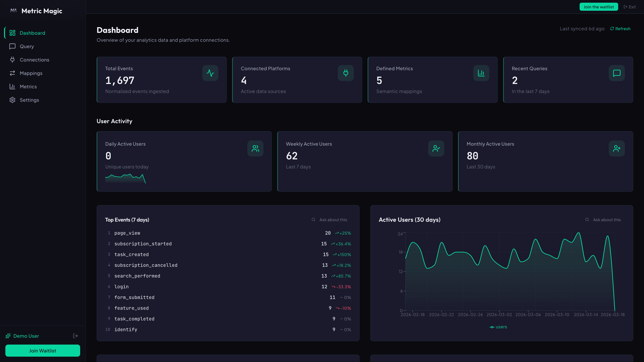Click Exit in the top right corner
The width and height of the screenshot is (644, 362).
630,7
